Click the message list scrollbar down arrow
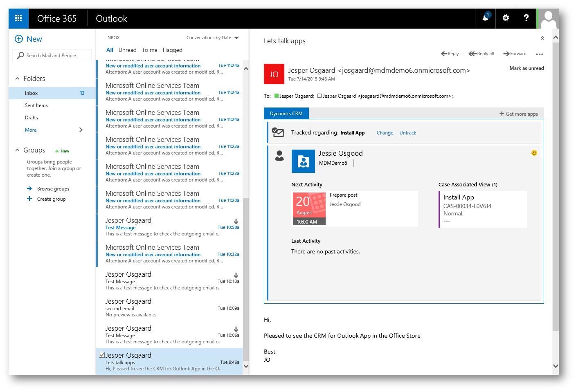The height and width of the screenshot is (392, 576). point(246,366)
